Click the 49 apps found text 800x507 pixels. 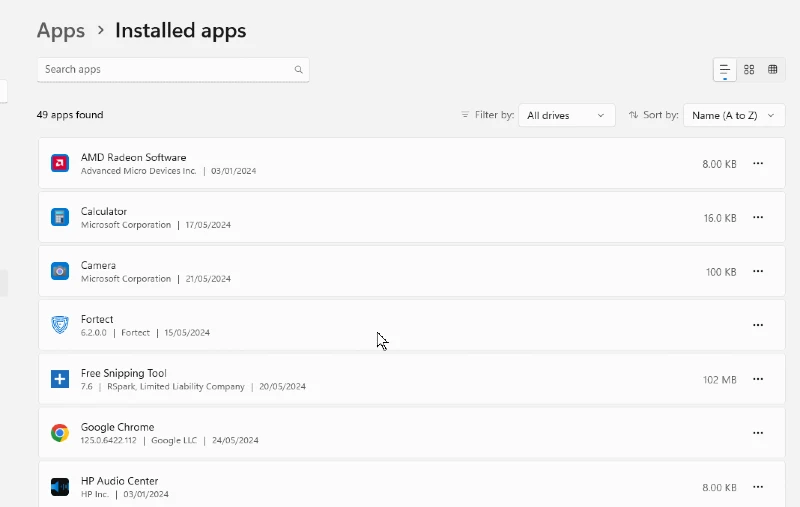[70, 115]
